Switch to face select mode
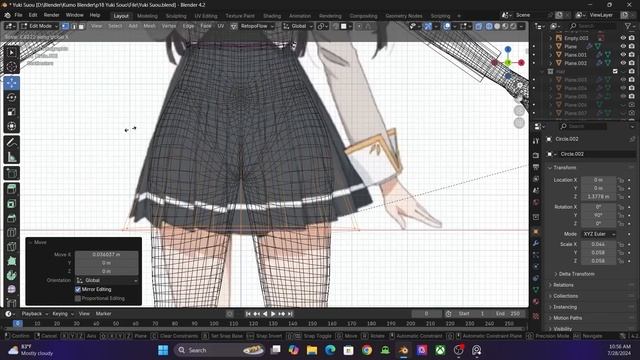The width and height of the screenshot is (640, 360). click(x=81, y=26)
